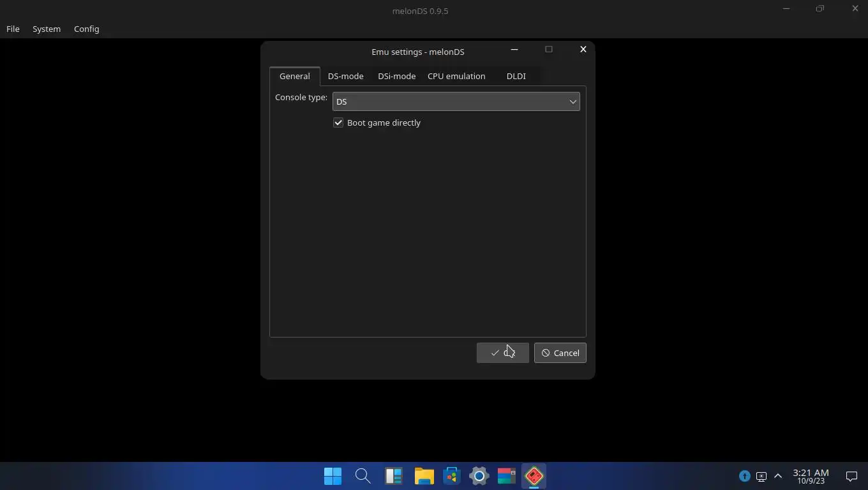Viewport: 868px width, 490px height.
Task: Restore the melonDS main window size
Action: click(820, 9)
